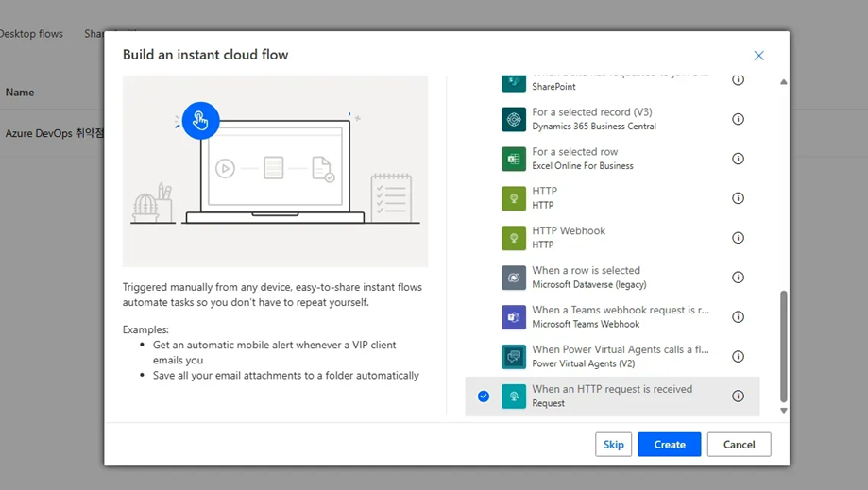This screenshot has height=490, width=868.
Task: View info for Power Virtual Agents trigger
Action: [x=738, y=356]
